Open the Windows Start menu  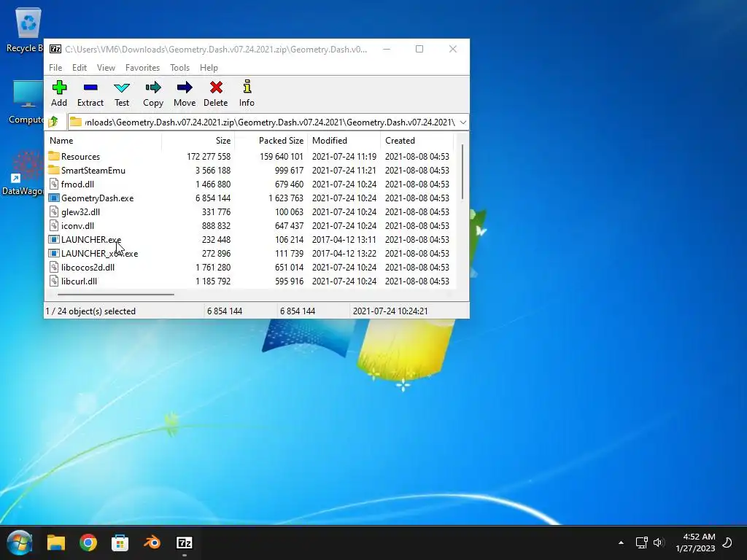pos(20,542)
